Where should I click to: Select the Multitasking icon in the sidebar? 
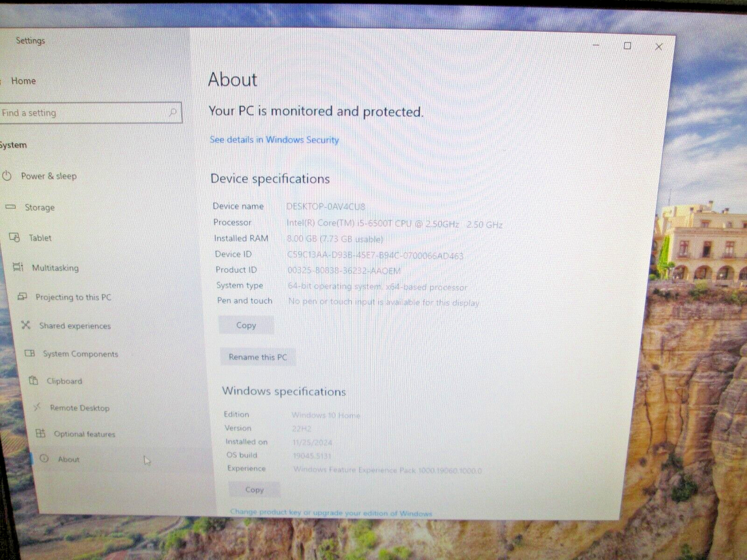[17, 268]
